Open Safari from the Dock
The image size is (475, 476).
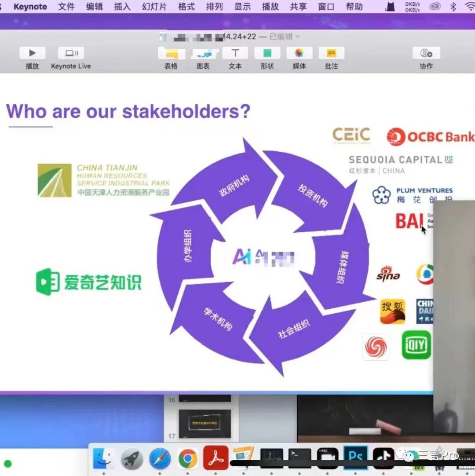tap(160, 459)
